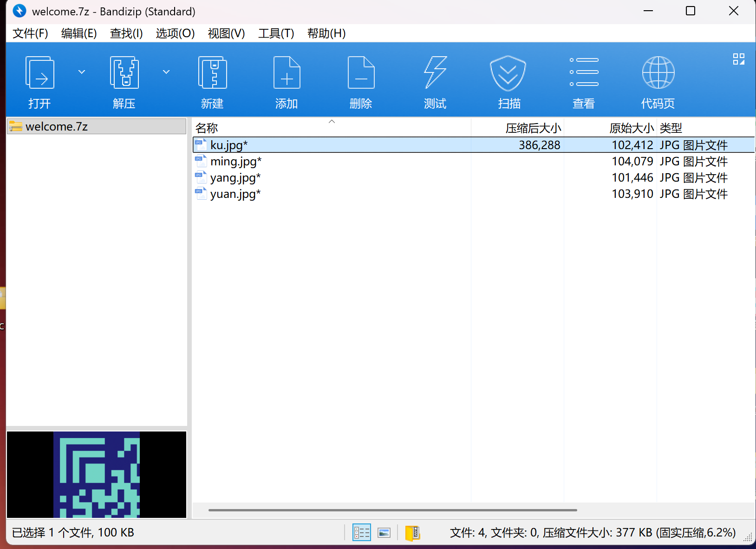Click the Delete (删除) file icon
The height and width of the screenshot is (549, 756).
361,72
